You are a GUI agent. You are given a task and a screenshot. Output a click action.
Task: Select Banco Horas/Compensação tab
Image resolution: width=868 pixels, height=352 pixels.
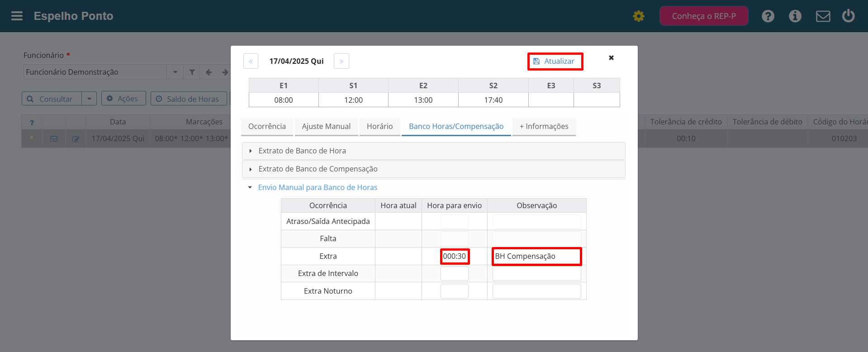click(456, 127)
